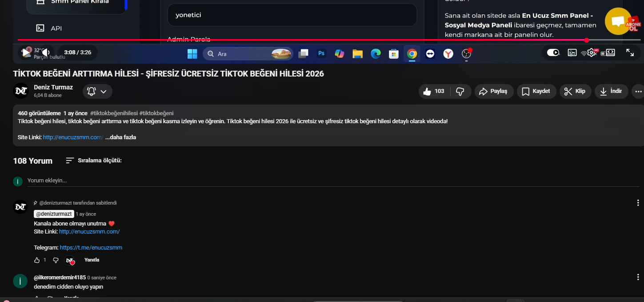
Task: Open enucuzsmm.com link in pinned comment
Action: pyautogui.click(x=89, y=232)
